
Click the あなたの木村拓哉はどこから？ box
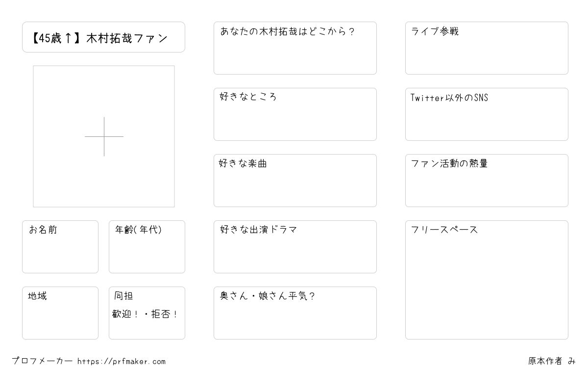coord(295,48)
